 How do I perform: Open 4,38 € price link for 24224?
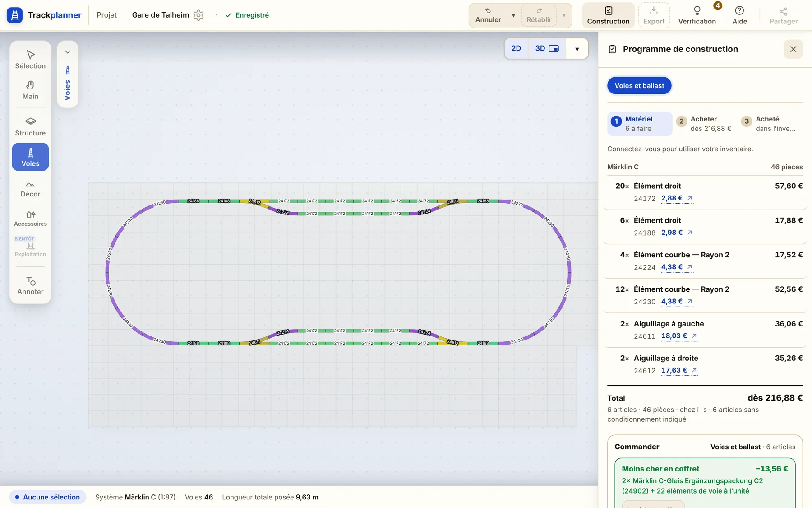click(x=677, y=267)
